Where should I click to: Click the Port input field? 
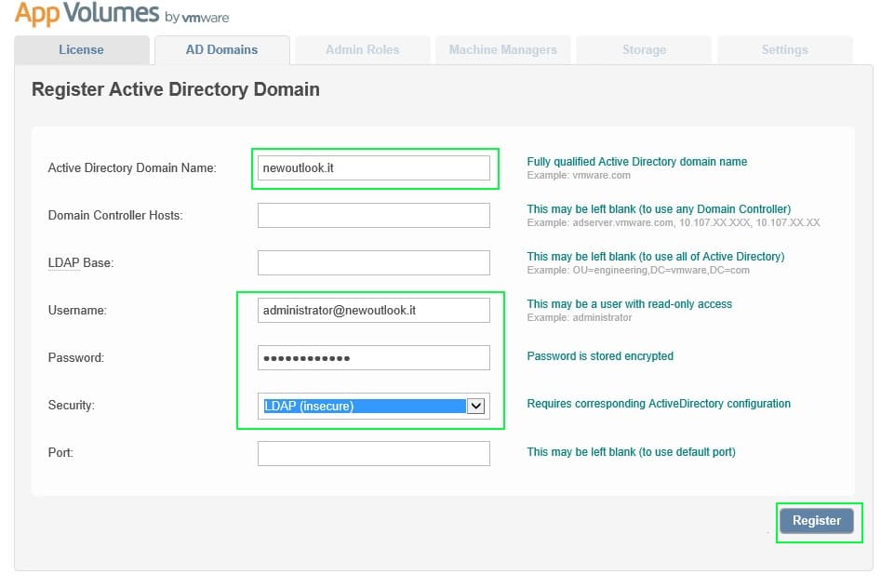tap(373, 453)
